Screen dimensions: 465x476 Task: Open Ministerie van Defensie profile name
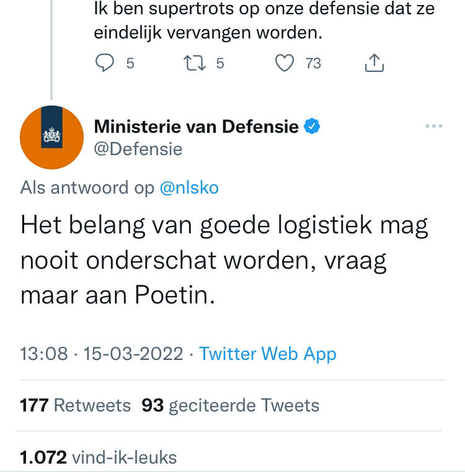(x=196, y=127)
